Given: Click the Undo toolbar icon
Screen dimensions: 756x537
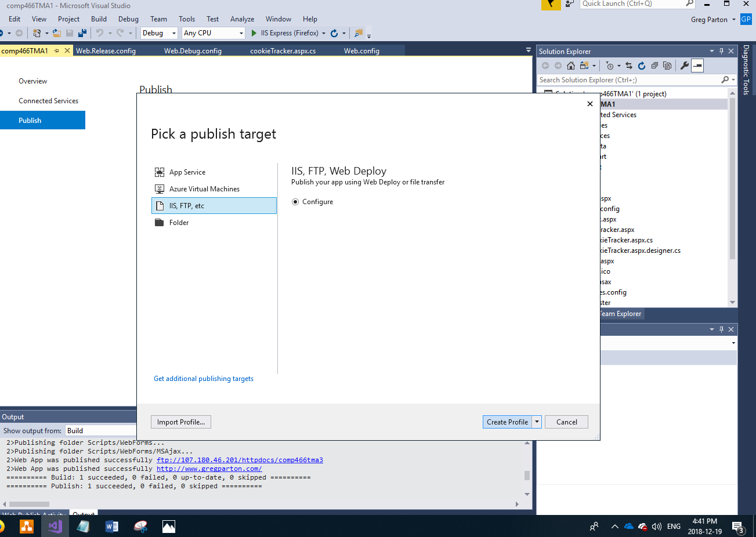Looking at the screenshot, I should [100, 33].
